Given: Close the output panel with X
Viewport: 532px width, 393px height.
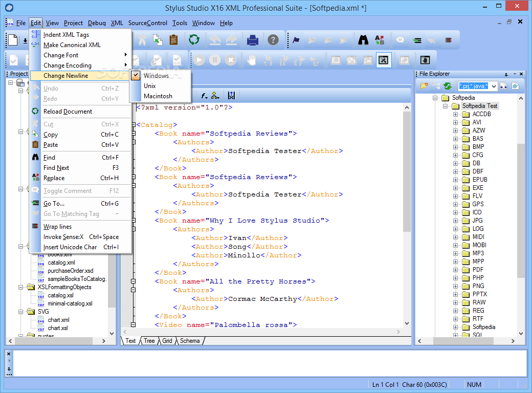Looking at the screenshot, I should 9,354.
